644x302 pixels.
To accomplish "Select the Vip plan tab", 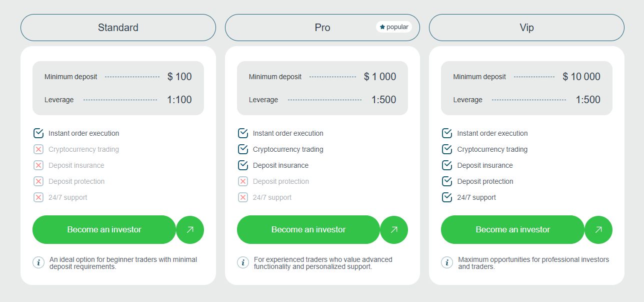I will (526, 28).
